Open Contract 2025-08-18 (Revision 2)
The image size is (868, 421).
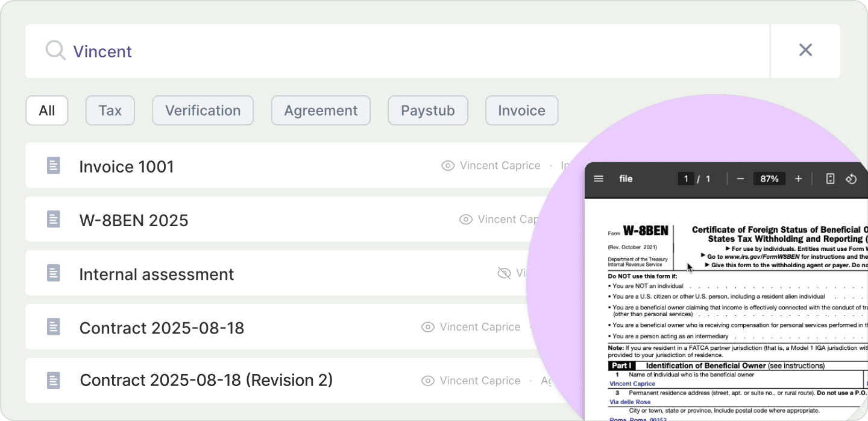[x=206, y=380]
